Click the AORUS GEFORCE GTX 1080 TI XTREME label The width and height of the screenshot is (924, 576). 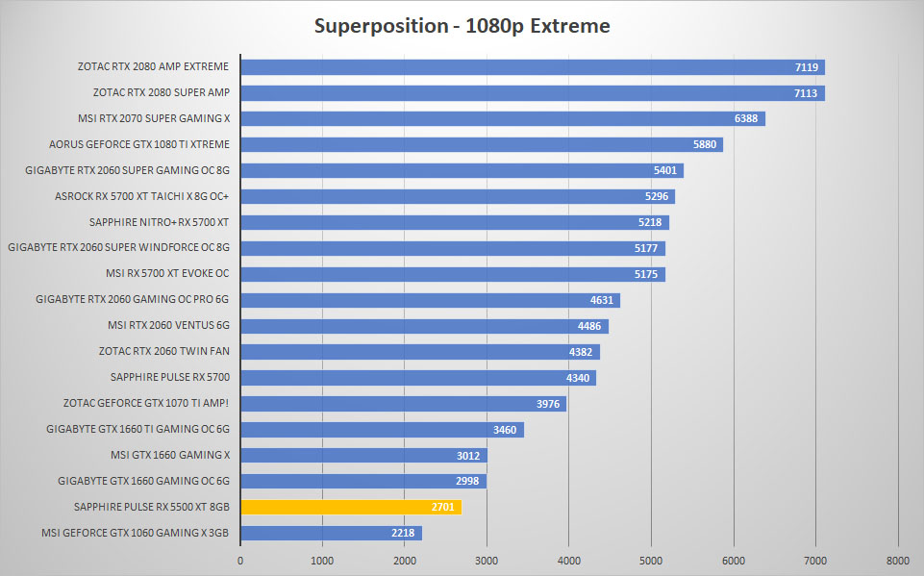pos(139,144)
